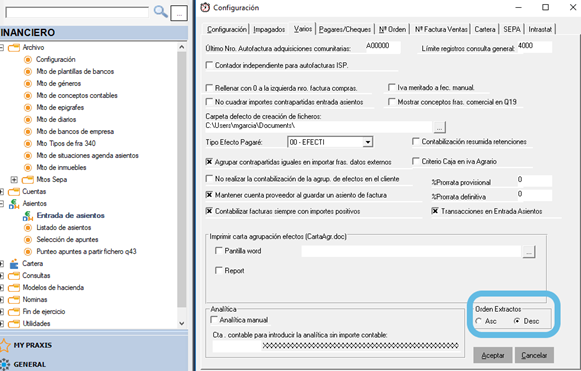Toggle Iva meritado a fec. manual

pos(392,87)
